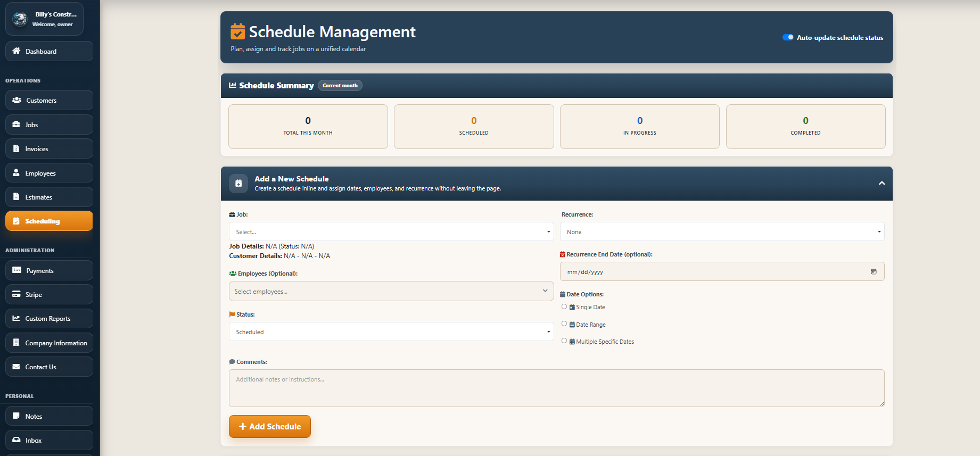Click the calendar icon next to Date Options
The height and width of the screenshot is (456, 980).
(563, 294)
